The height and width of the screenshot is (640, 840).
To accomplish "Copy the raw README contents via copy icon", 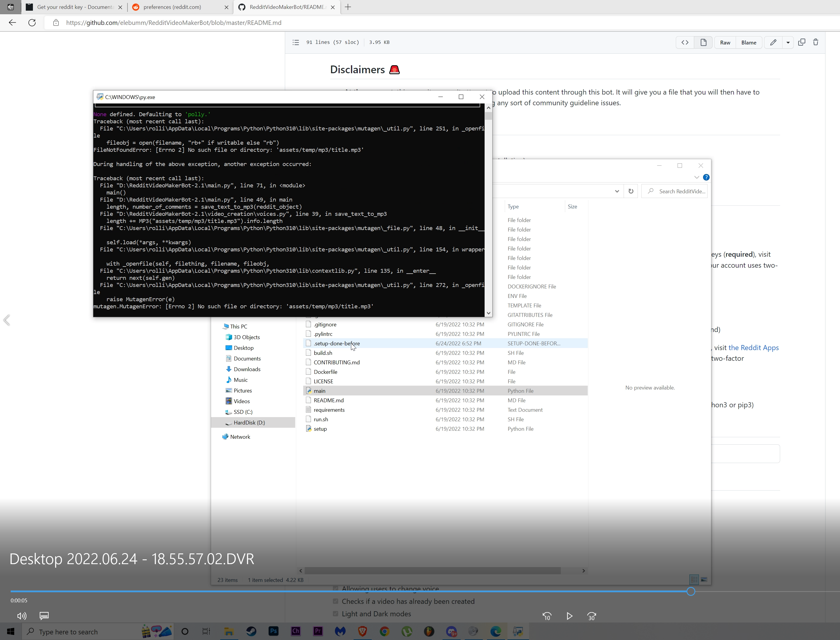I will click(x=801, y=42).
